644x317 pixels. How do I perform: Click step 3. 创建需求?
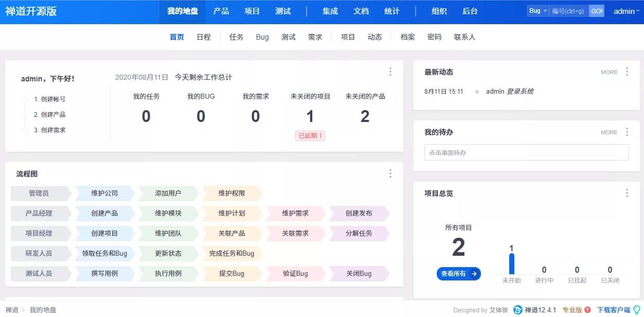click(49, 130)
